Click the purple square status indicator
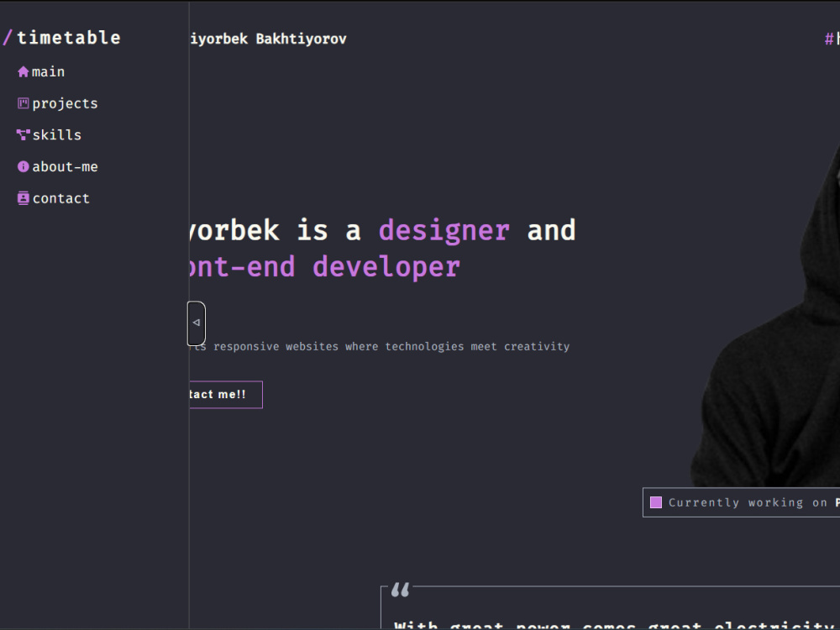The height and width of the screenshot is (630, 840). coord(656,502)
